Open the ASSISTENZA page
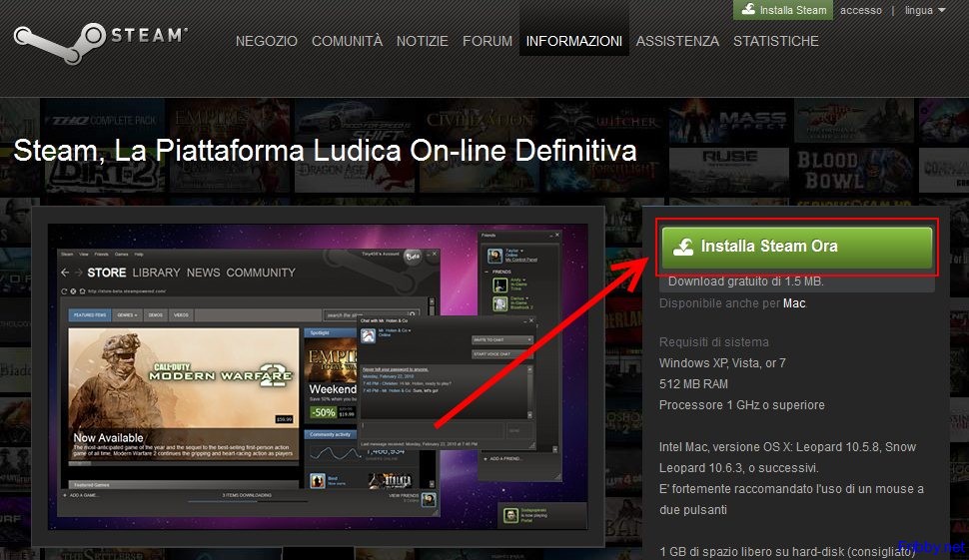Screen dimensions: 969x560 click(x=677, y=41)
